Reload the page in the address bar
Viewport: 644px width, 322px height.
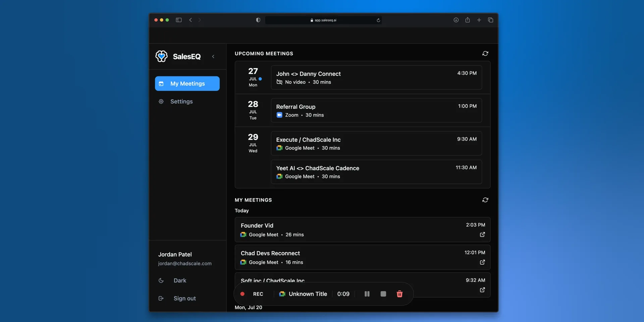click(378, 20)
